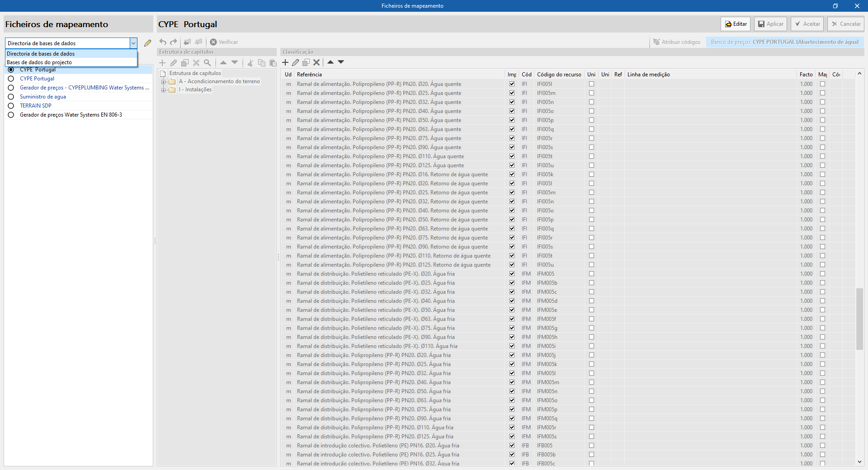Duplicate the chapter in the Estrutura de capítulos toolbar
Viewport: 868px width, 470px height.
pos(185,63)
